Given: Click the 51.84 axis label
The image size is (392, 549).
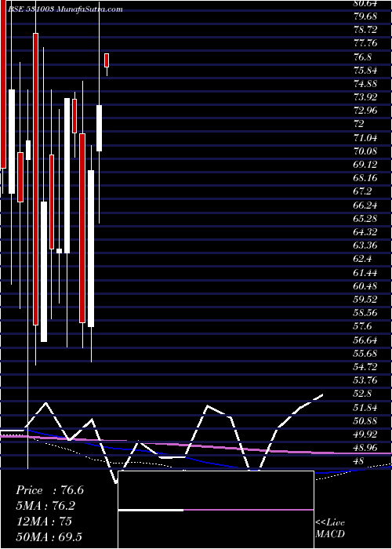Looking at the screenshot, I should [366, 407].
